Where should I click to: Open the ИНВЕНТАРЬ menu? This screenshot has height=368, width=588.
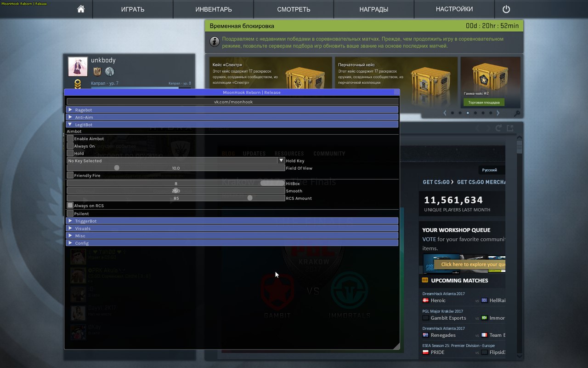pyautogui.click(x=213, y=9)
